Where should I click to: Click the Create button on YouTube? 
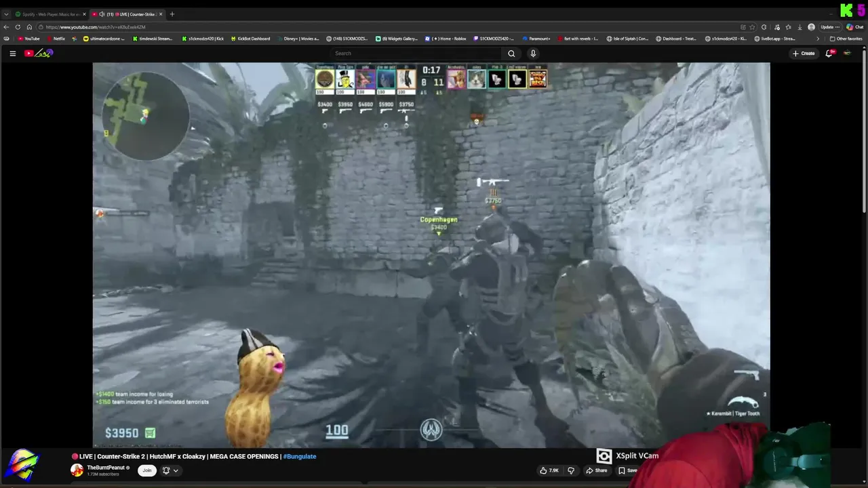[804, 54]
